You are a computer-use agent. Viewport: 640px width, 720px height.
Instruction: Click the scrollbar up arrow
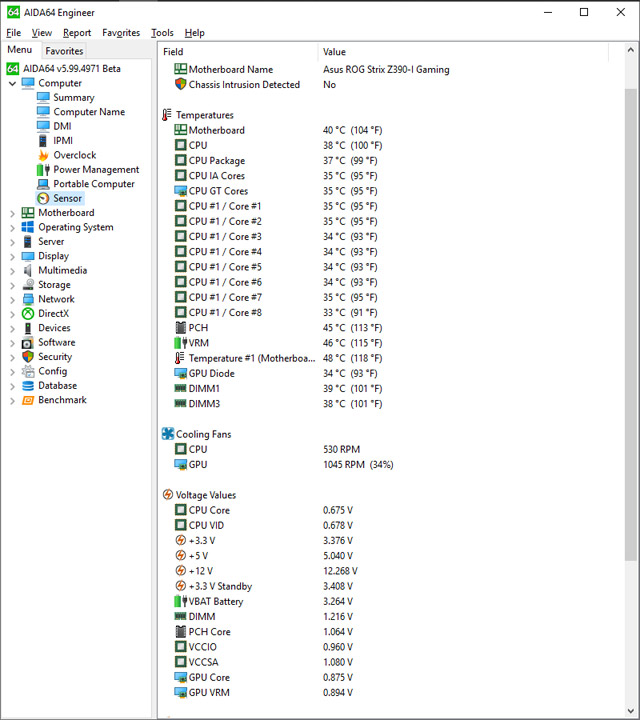[631, 50]
